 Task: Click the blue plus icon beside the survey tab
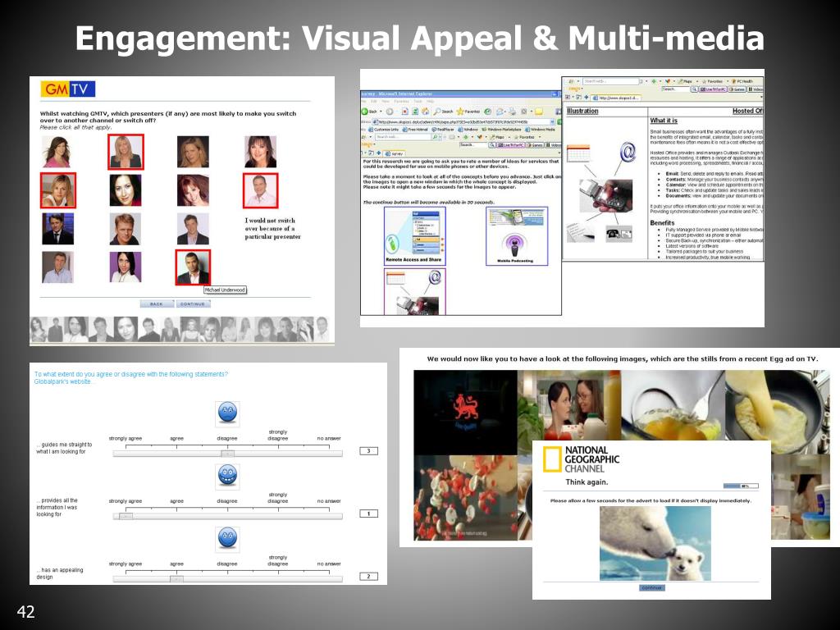tap(379, 153)
